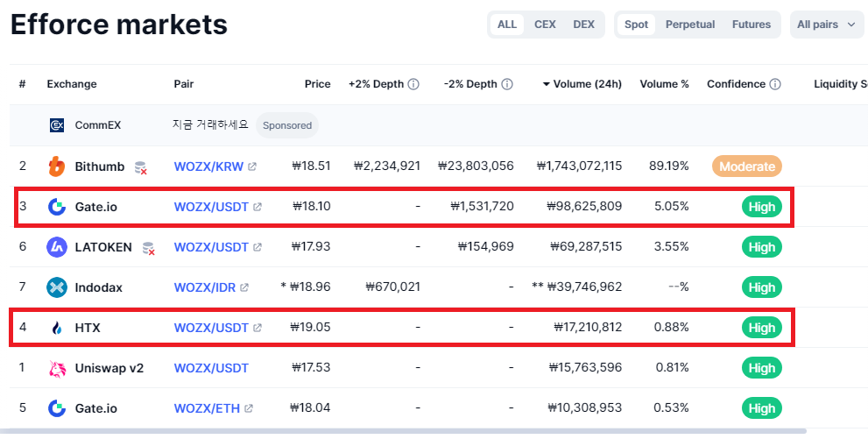Click external link icon on Gate.io WOZX/USDT
The width and height of the screenshot is (868, 439).
click(x=257, y=207)
